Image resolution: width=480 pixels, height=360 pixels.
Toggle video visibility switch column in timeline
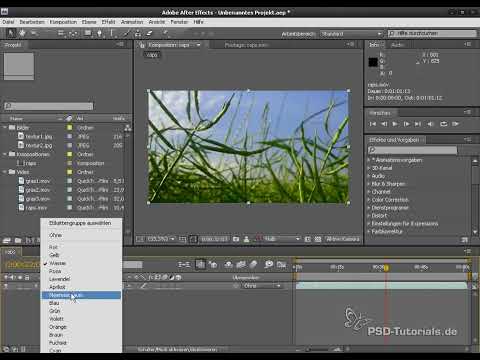(x=5, y=277)
